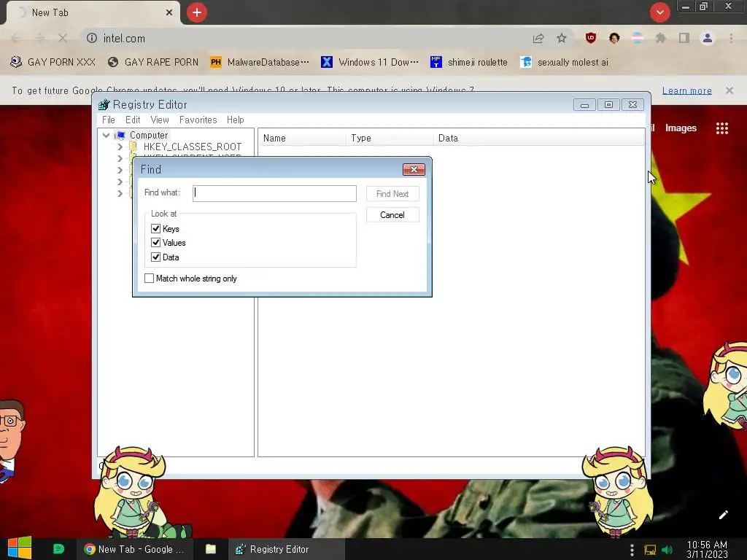The height and width of the screenshot is (560, 747).
Task: Open Registry Editor File menu
Action: point(109,120)
